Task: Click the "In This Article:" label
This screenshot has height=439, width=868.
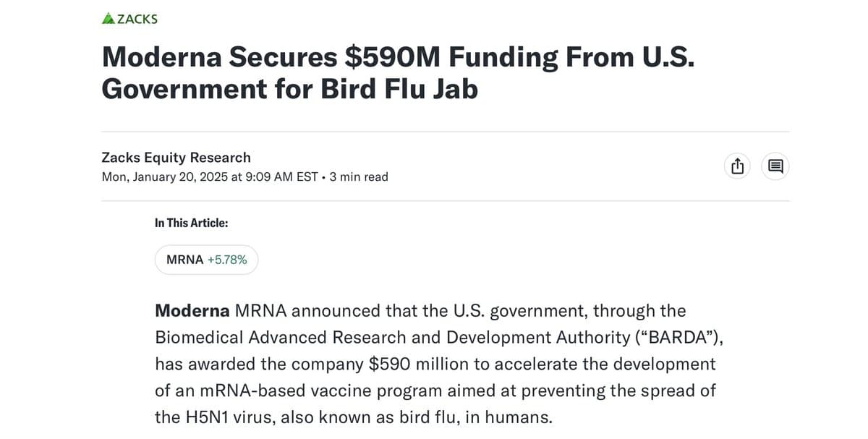Action: pos(191,223)
